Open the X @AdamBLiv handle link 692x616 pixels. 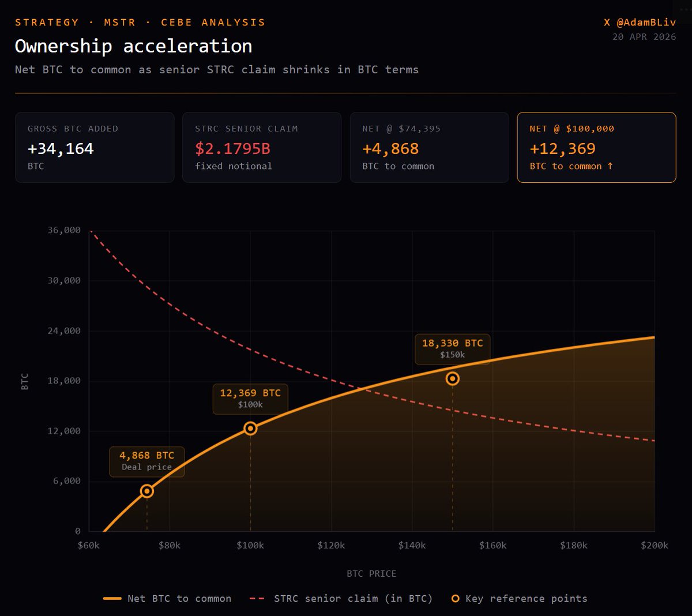coord(640,22)
